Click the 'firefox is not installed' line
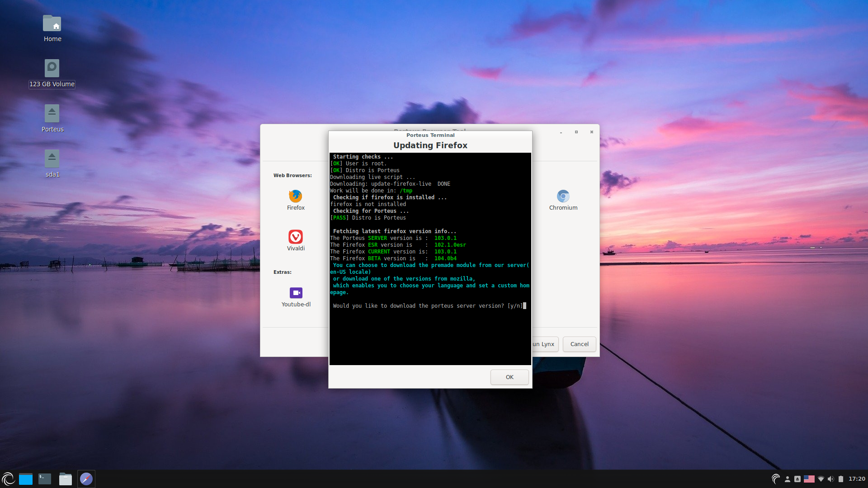868x488 pixels. 368,204
